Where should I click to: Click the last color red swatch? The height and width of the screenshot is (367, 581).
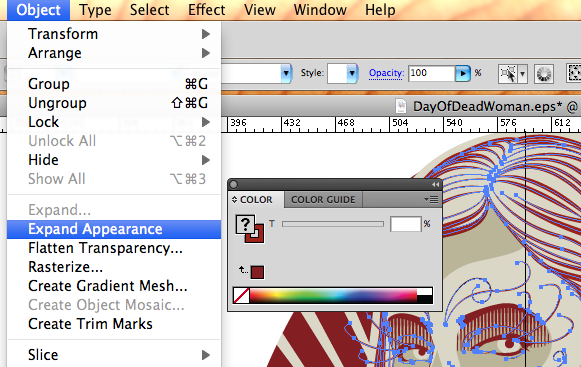click(x=257, y=272)
